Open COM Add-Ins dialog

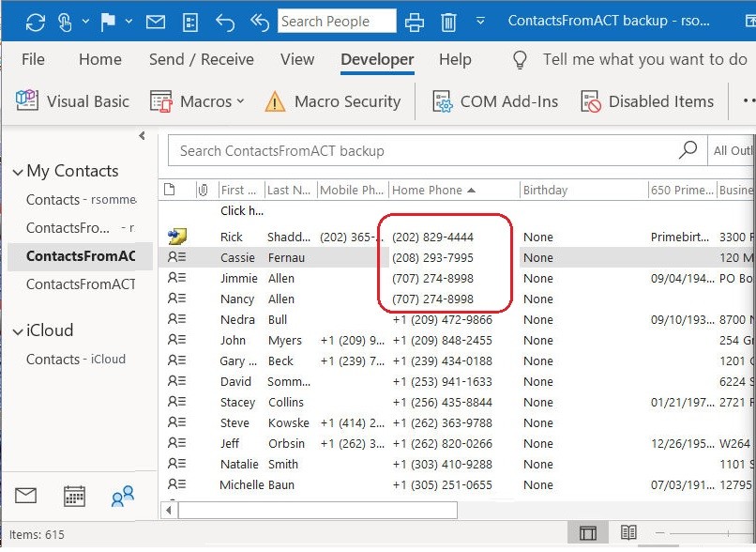point(494,101)
